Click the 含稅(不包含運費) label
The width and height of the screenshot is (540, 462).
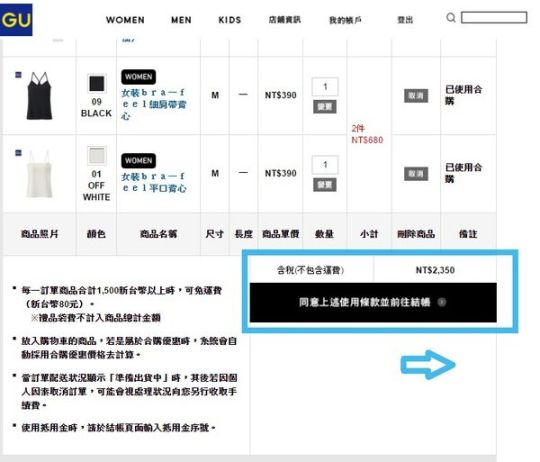pos(311,270)
